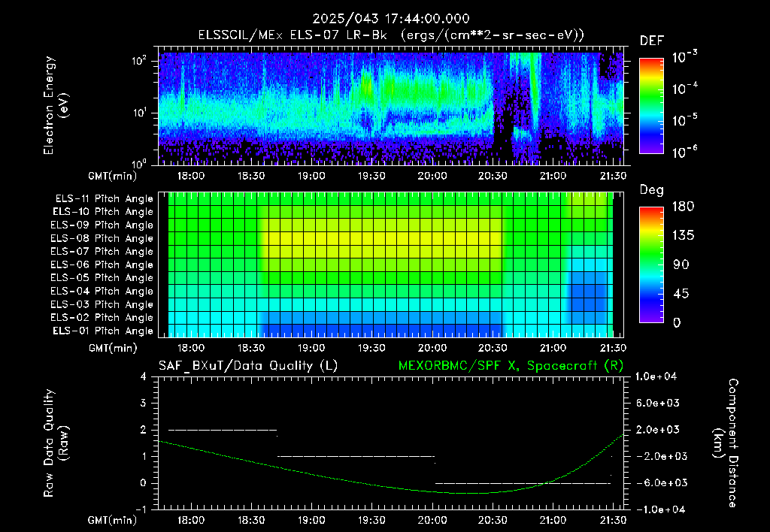Click the timestamp title 2025/043 17:44:00.000
This screenshot has width=770, height=532.
pos(391,19)
